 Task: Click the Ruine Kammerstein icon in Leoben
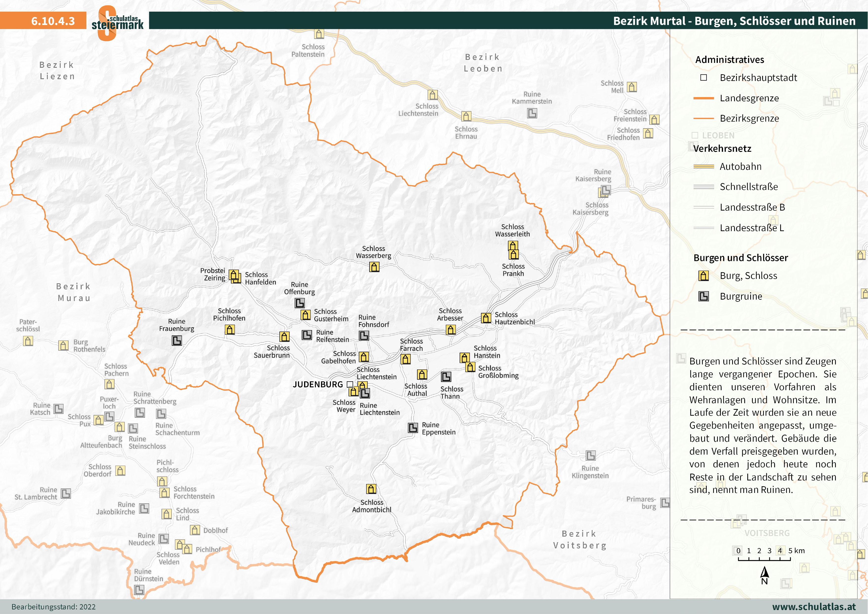pyautogui.click(x=532, y=113)
